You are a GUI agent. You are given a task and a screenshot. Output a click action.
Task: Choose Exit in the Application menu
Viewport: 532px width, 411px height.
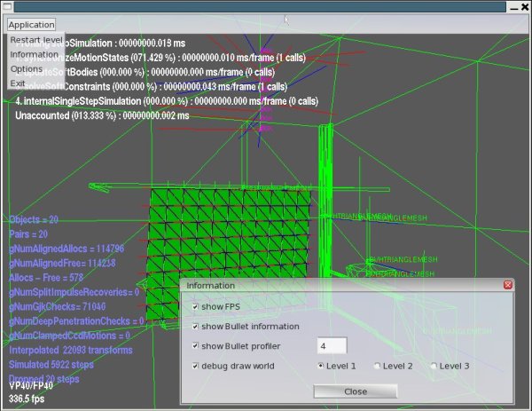(x=18, y=83)
